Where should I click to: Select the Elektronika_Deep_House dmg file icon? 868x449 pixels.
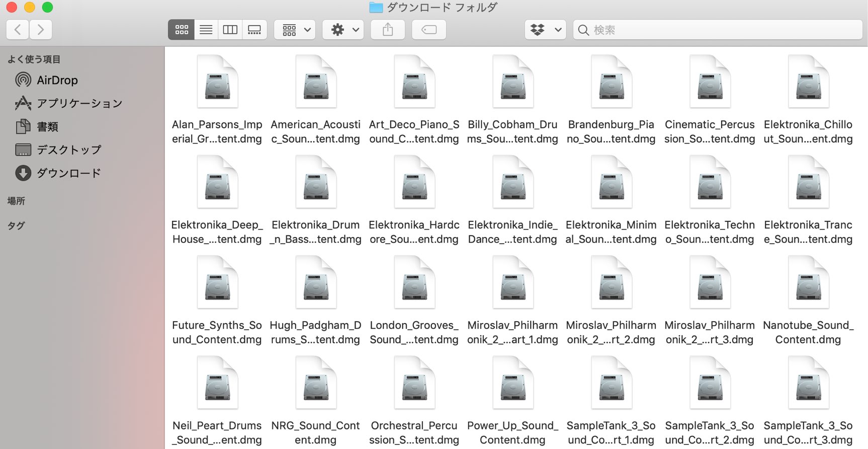tap(217, 182)
